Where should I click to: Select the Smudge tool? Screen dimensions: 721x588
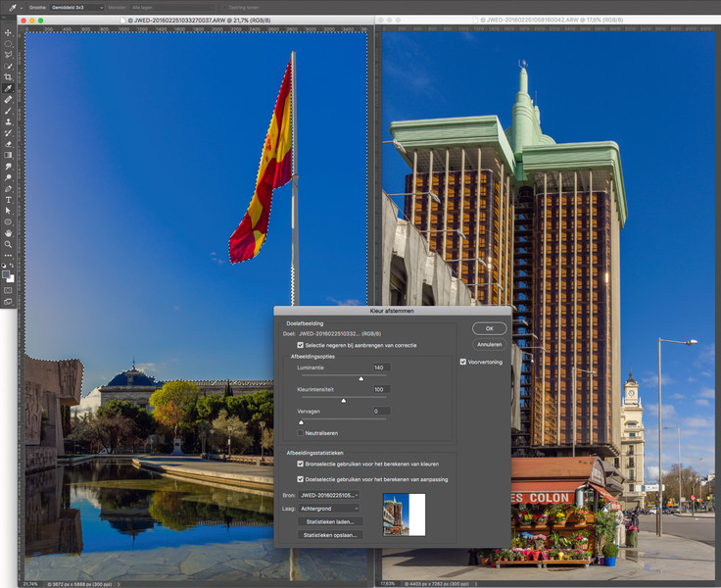[8, 167]
